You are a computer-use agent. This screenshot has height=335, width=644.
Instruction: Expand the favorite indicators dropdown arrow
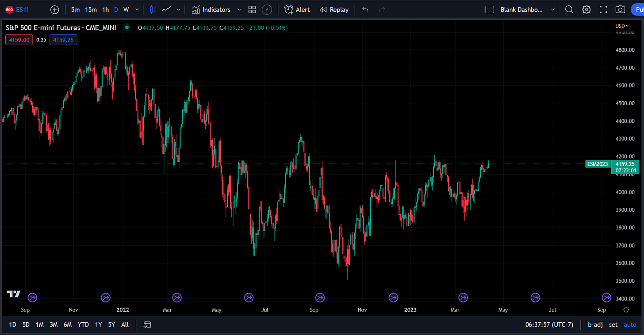tap(239, 9)
